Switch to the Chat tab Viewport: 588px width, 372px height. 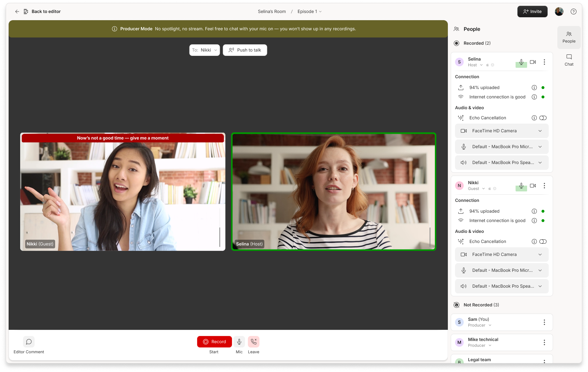[569, 60]
